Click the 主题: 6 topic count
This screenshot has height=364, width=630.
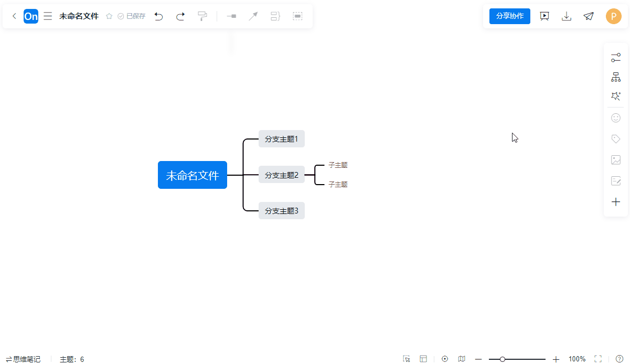coord(72,359)
